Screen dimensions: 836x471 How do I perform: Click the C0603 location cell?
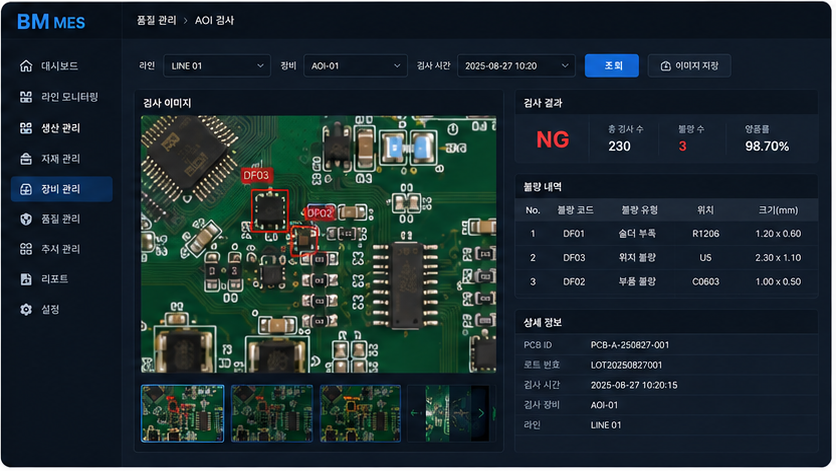click(705, 282)
